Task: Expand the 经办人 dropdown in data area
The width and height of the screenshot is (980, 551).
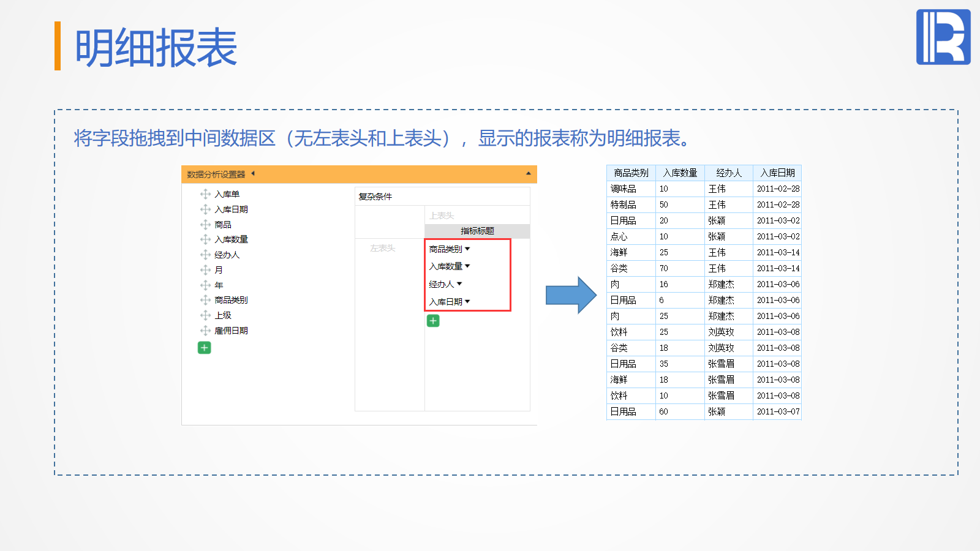Action: [x=459, y=284]
